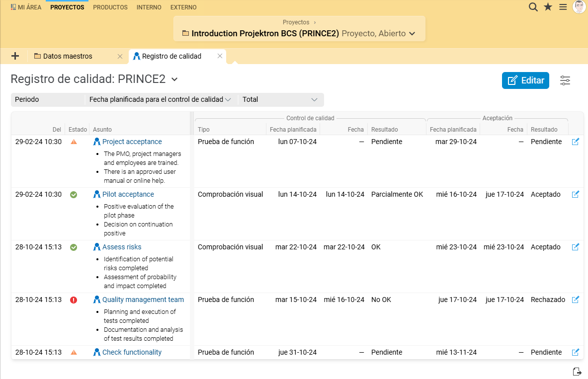
Task: Click the quality icon beside Project acceptance
Action: 97,142
